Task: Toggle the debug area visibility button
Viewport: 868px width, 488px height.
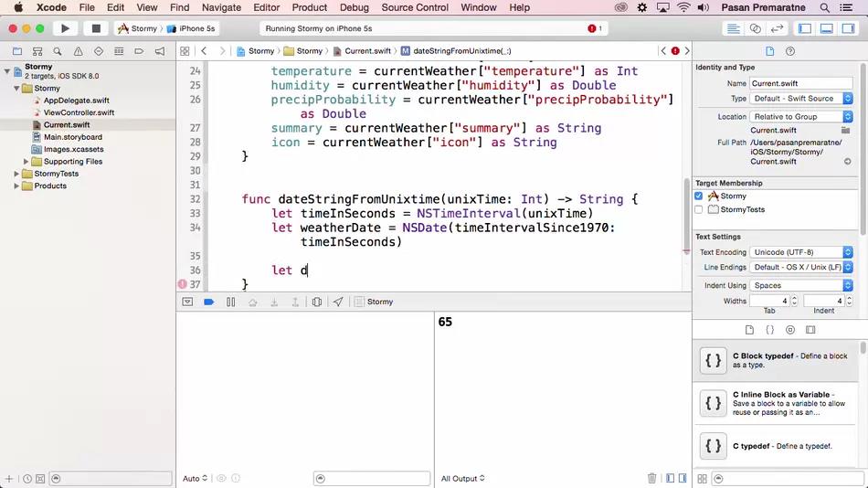Action: 826,28
